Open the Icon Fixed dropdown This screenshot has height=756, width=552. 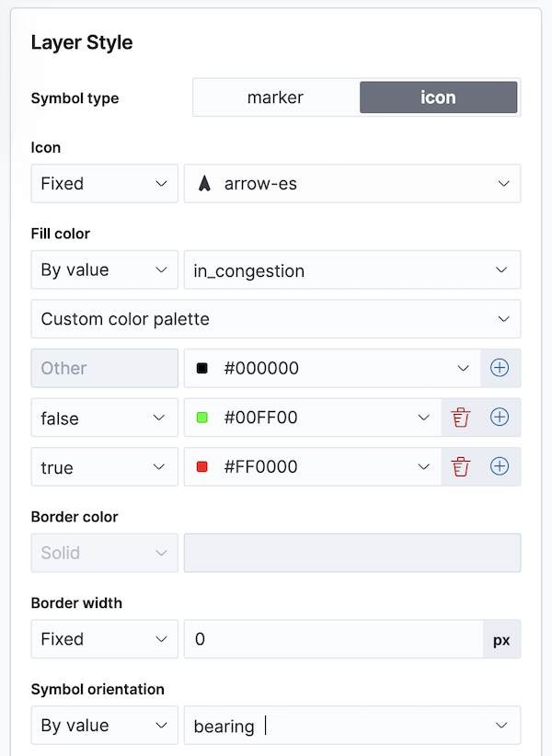tap(104, 184)
